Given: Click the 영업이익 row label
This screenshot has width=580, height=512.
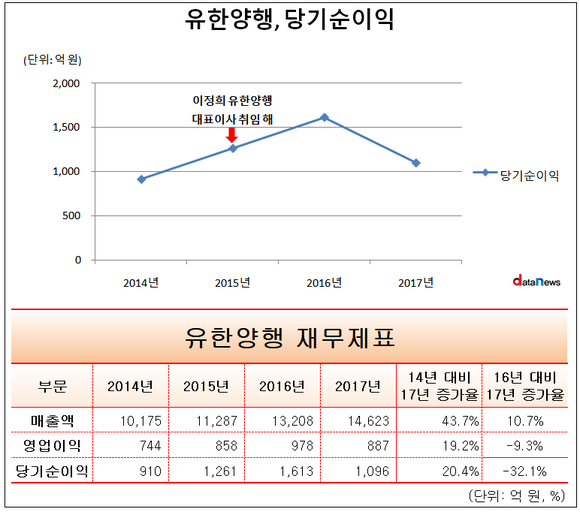Looking at the screenshot, I should click(x=52, y=446).
